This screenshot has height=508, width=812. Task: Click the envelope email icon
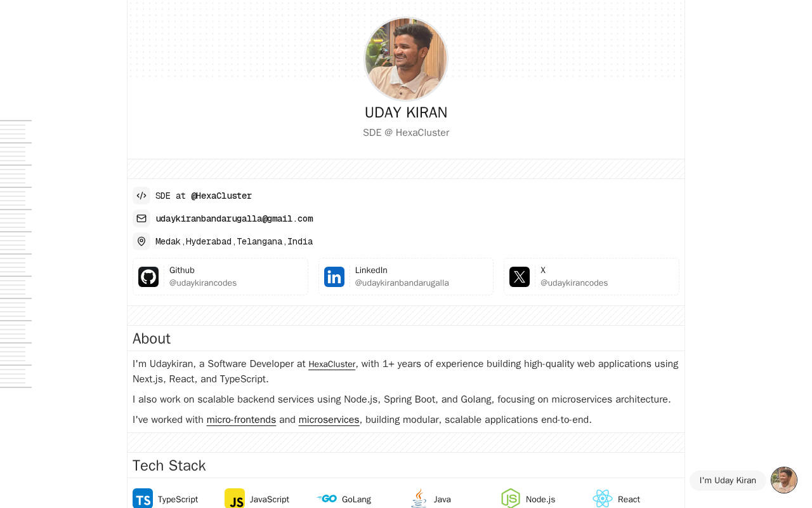point(141,218)
